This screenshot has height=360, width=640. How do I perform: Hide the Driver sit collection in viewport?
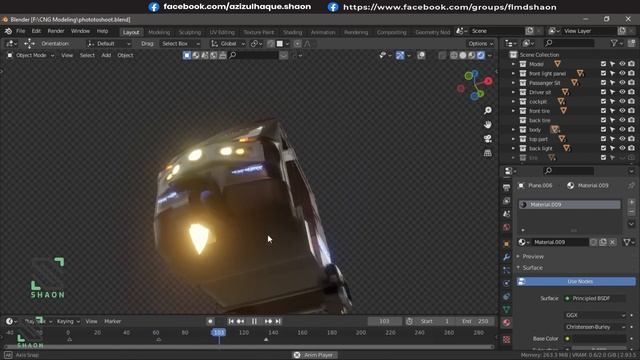[622, 92]
